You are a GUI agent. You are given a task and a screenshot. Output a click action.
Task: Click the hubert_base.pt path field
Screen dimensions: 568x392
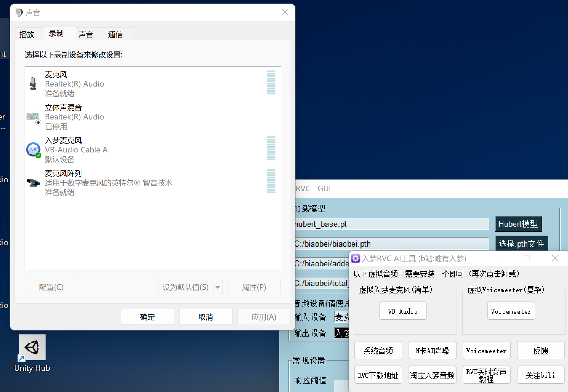(392, 224)
